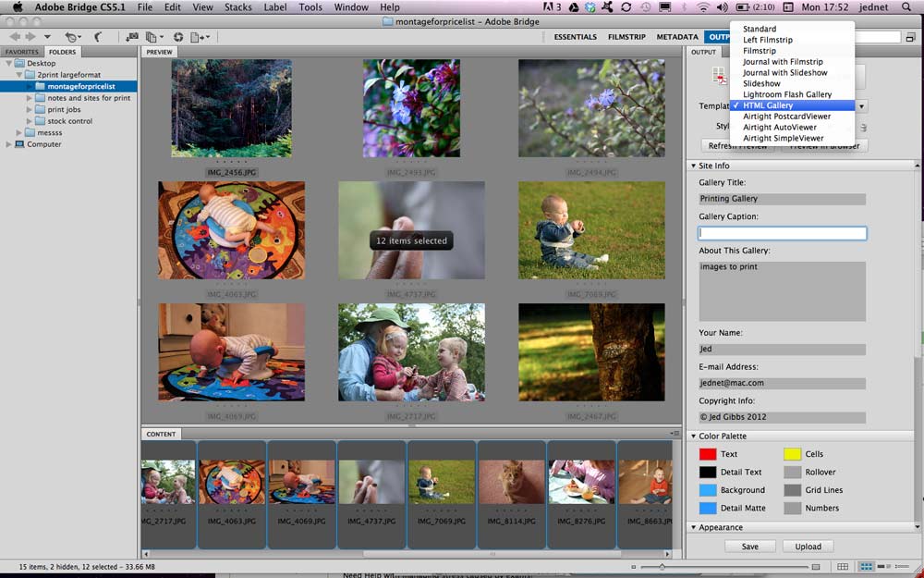924x578 pixels.
Task: Lock the thumbnail grid icon in status bar
Action: 843,567
